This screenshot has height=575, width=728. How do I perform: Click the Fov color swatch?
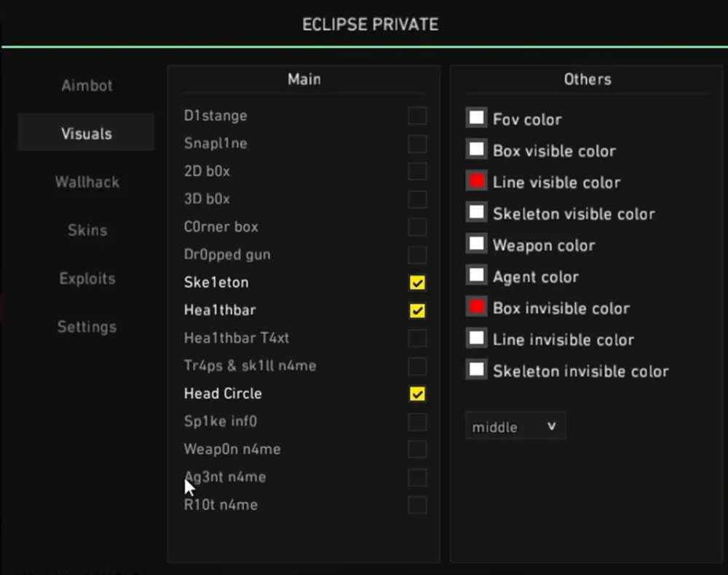(x=477, y=118)
